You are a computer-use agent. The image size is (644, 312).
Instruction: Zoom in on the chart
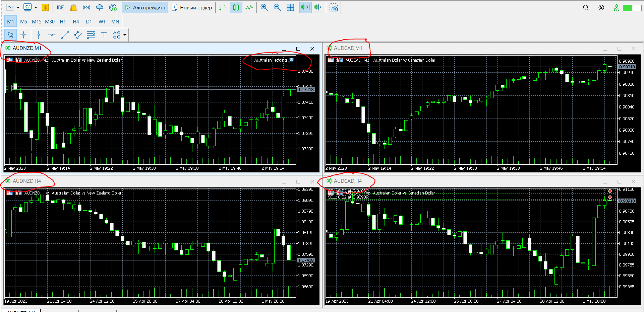pyautogui.click(x=264, y=7)
